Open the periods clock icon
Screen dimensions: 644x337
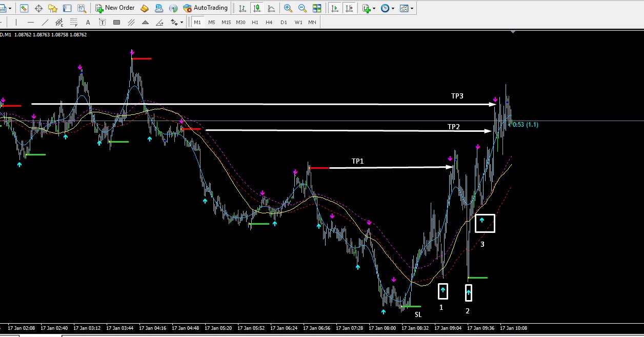tap(385, 8)
